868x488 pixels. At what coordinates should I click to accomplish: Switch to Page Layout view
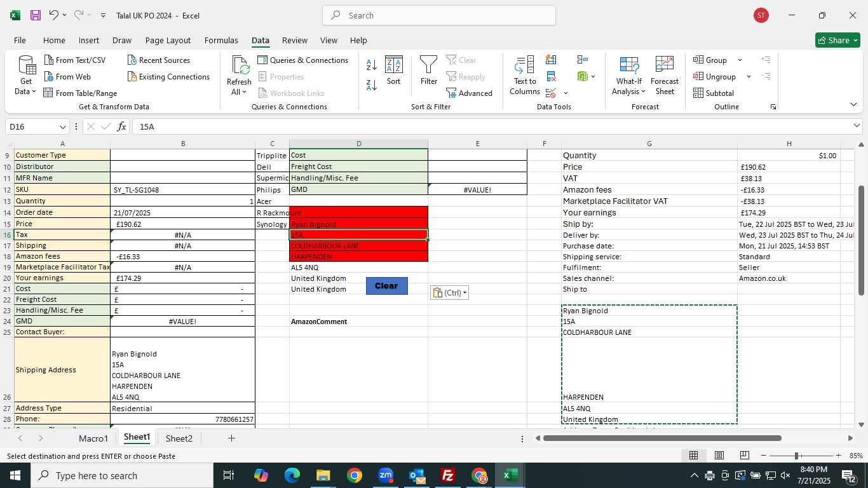[719, 456]
